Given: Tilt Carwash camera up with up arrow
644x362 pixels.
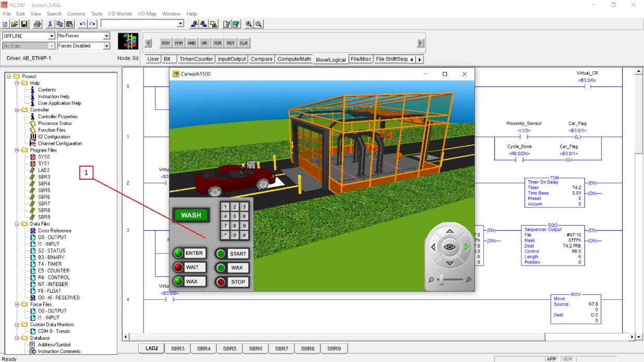Looking at the screenshot, I should (450, 231).
